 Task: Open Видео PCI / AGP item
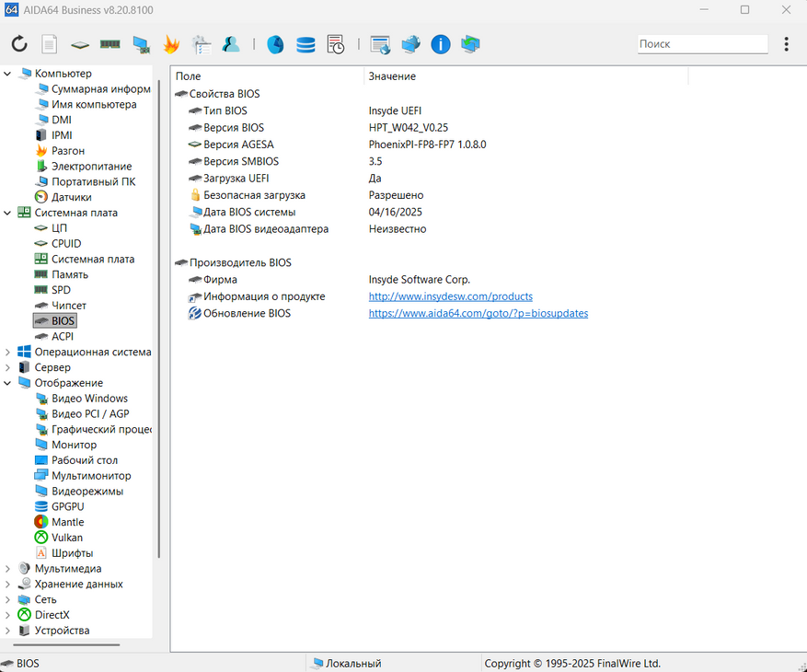point(82,414)
